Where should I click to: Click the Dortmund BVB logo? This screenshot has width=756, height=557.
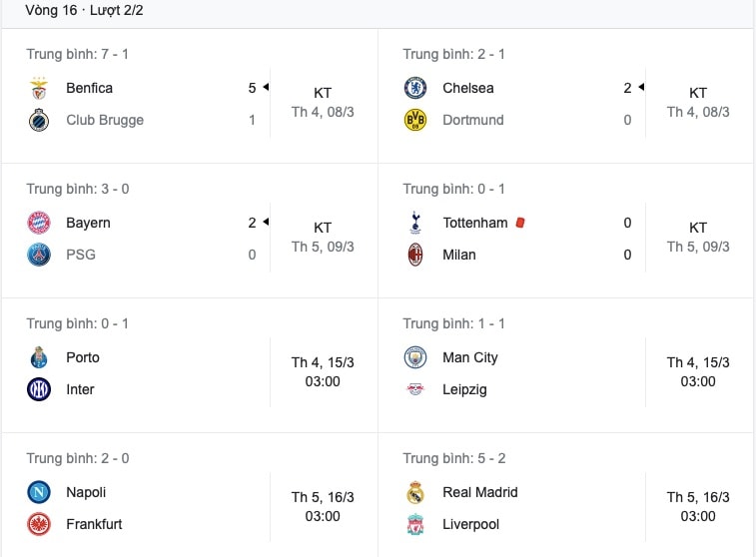pos(415,120)
